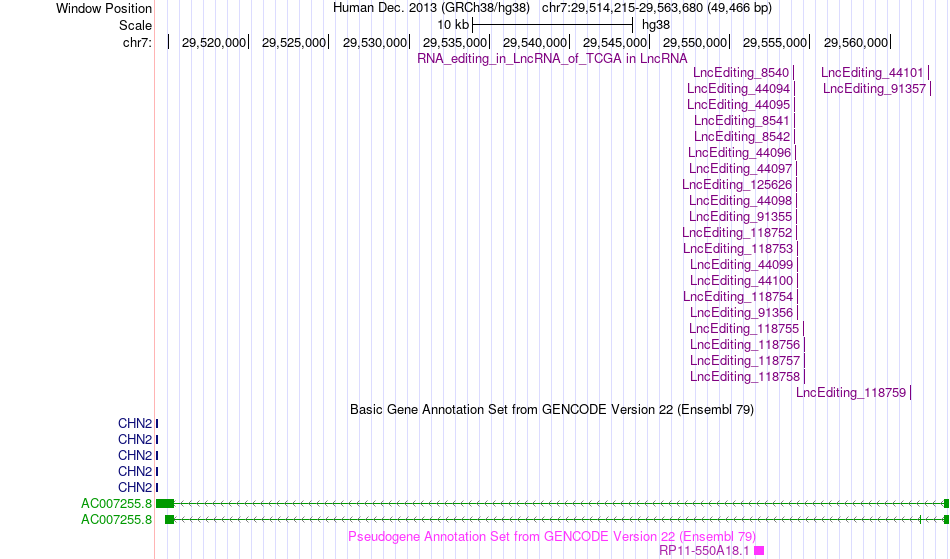
Task: Click the LncEditing_118759 editing site marker
Action: click(x=911, y=392)
